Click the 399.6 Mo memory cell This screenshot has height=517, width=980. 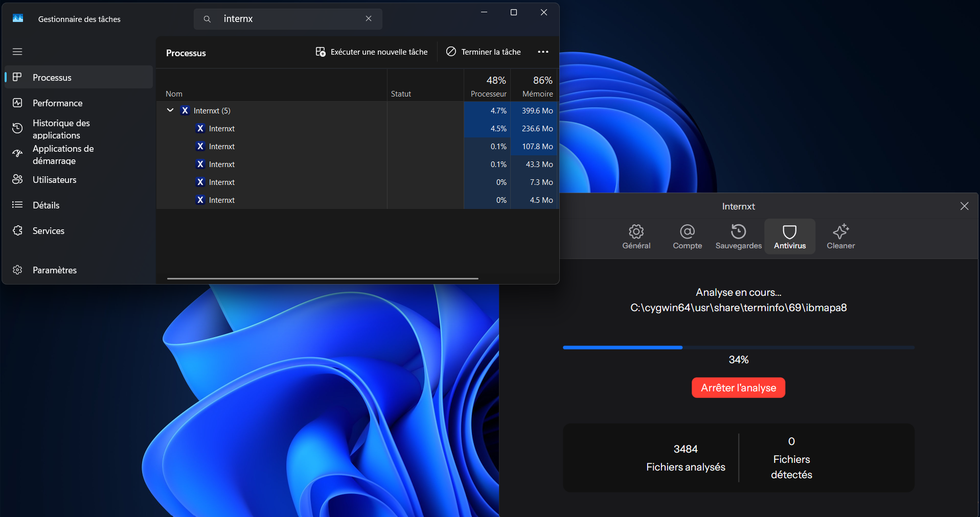click(x=534, y=110)
